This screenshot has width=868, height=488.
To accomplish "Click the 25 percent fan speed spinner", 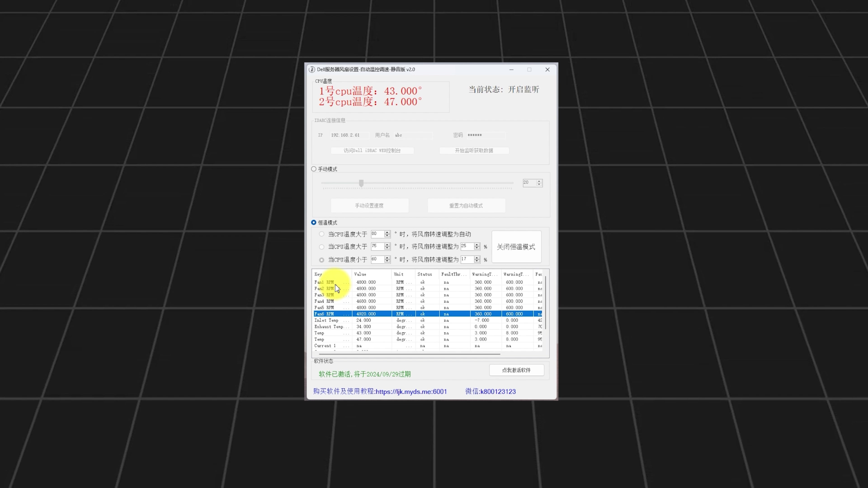I will pos(470,246).
